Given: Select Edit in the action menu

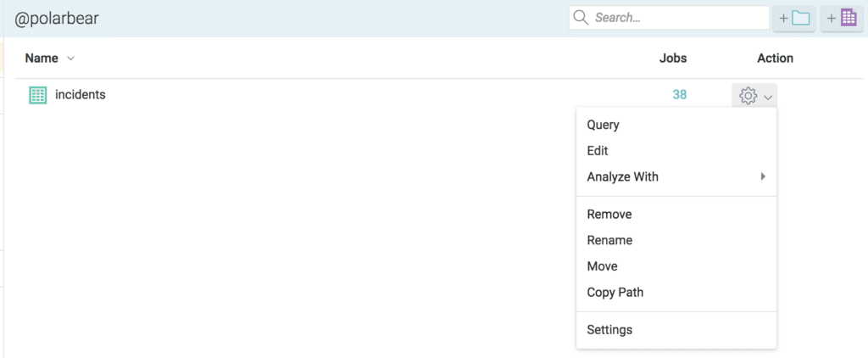Looking at the screenshot, I should [x=676, y=151].
